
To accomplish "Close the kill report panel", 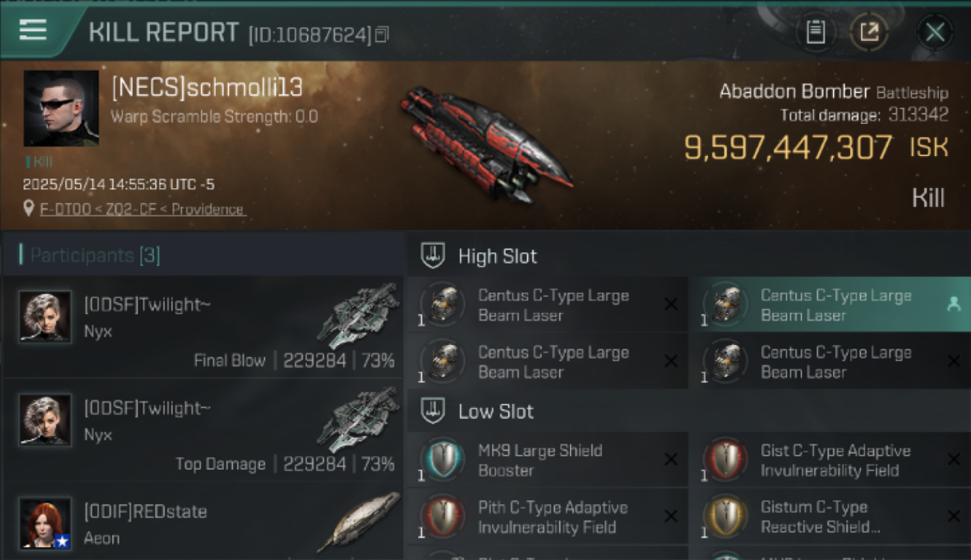I will pyautogui.click(x=935, y=32).
